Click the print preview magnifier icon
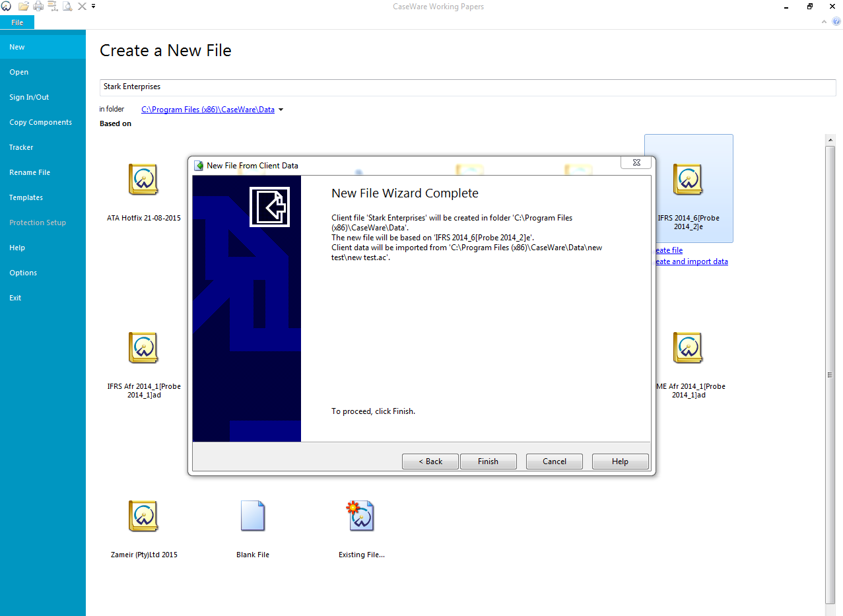The image size is (843, 616). point(67,7)
